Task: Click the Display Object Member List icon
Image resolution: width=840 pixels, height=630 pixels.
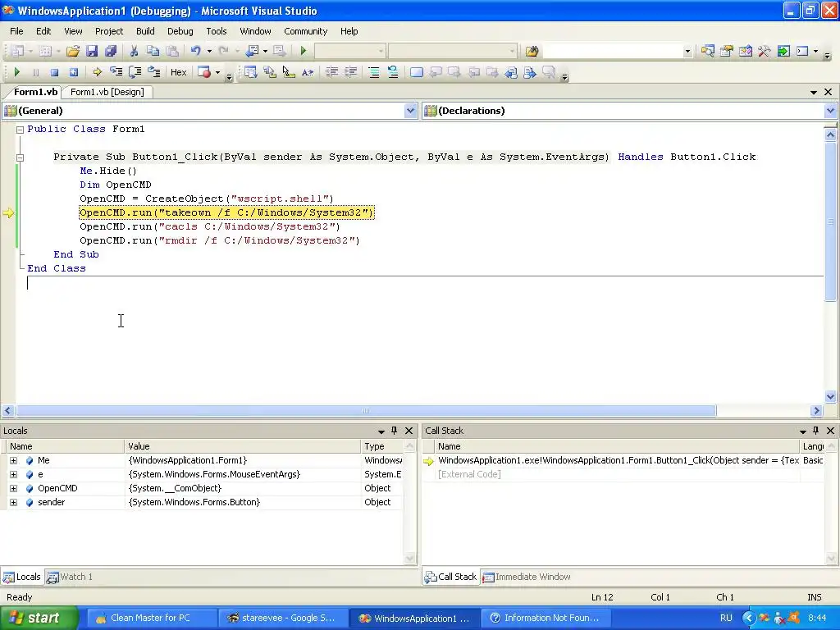Action: (250, 72)
